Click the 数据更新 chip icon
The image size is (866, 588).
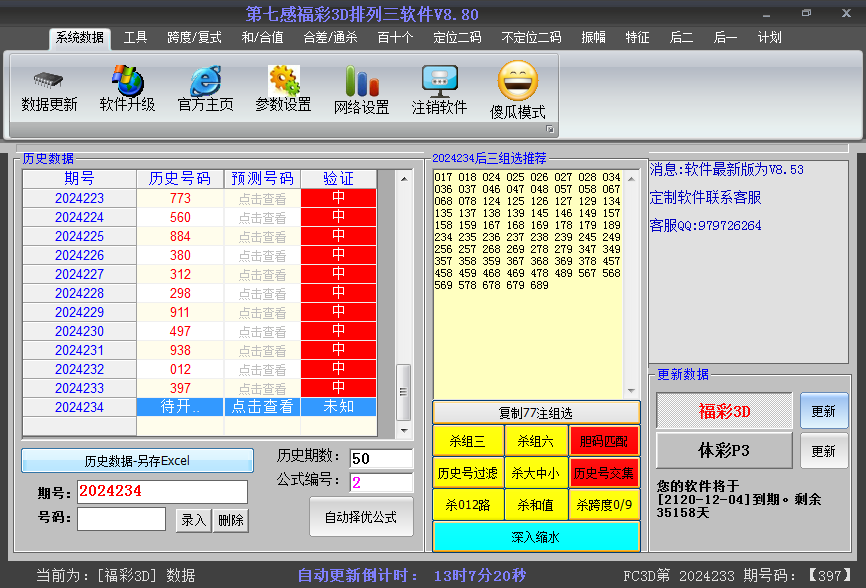click(49, 81)
